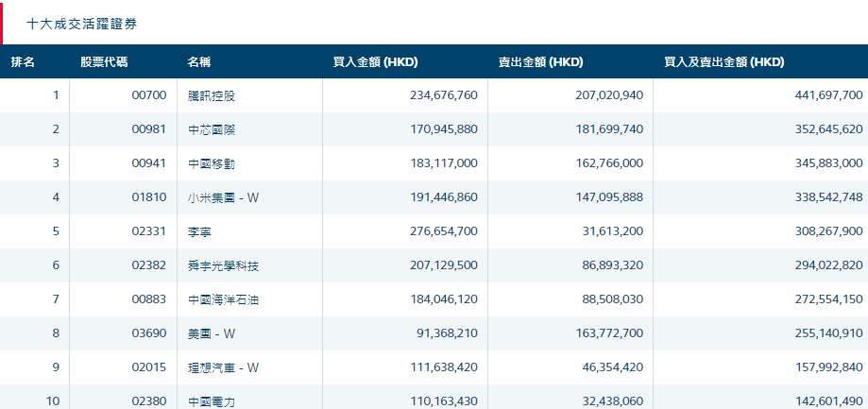The width and height of the screenshot is (868, 409).
Task: Select the name 舜宇光學科技
Action: [x=223, y=265]
